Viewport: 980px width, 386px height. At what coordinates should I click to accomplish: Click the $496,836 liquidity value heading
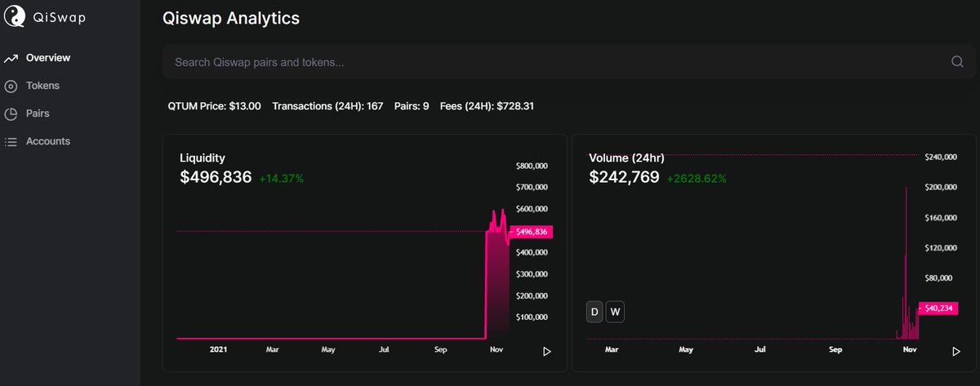[x=216, y=177]
